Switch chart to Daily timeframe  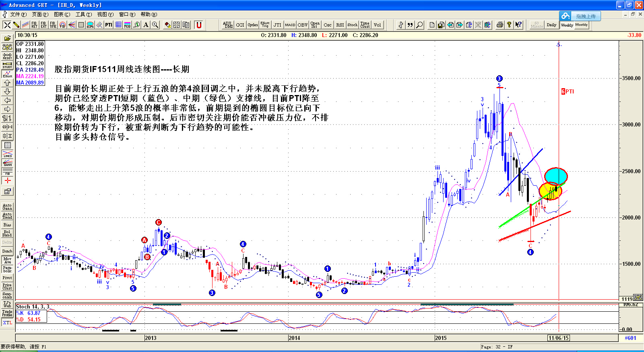click(x=551, y=25)
